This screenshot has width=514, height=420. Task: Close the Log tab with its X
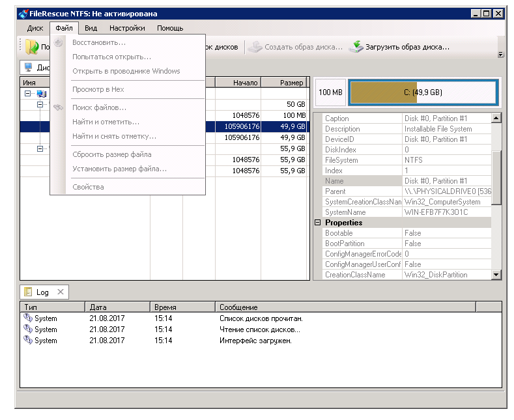click(60, 292)
